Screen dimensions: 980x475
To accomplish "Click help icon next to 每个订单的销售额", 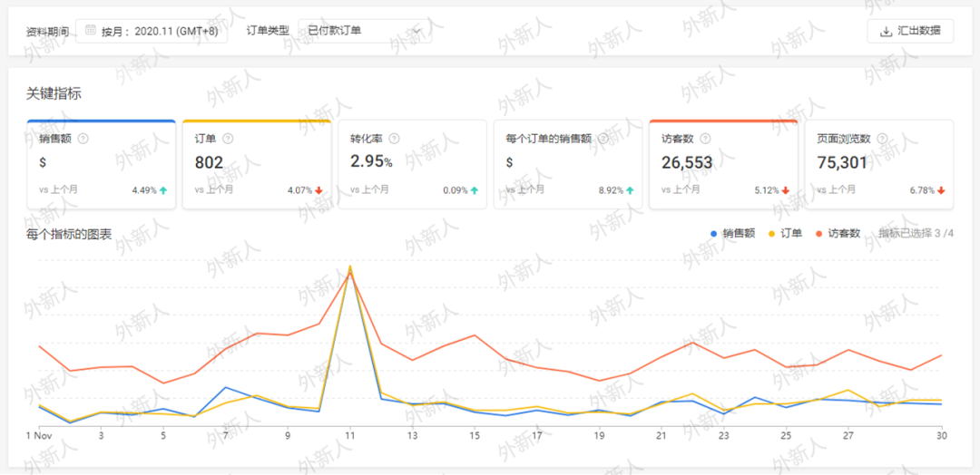I will 603,139.
